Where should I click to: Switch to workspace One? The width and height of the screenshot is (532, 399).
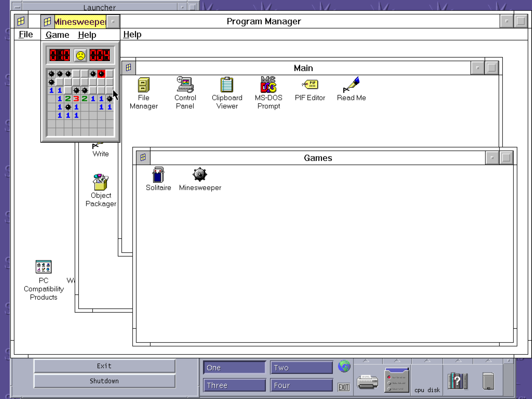[234, 368]
